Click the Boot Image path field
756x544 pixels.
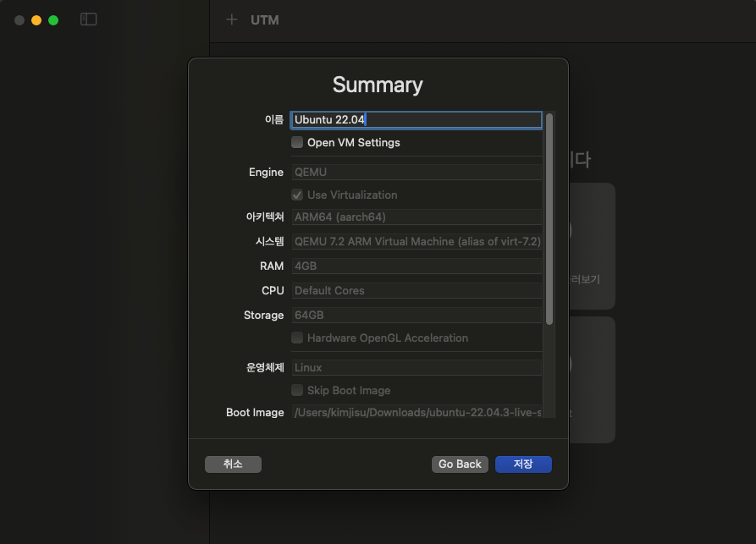click(x=417, y=412)
